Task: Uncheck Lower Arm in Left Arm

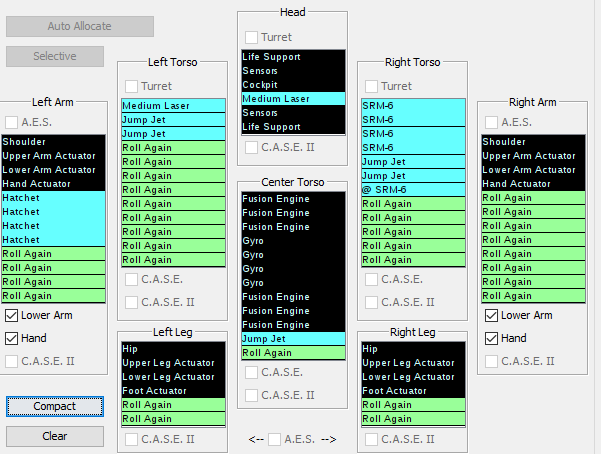Action: pyautogui.click(x=11, y=316)
